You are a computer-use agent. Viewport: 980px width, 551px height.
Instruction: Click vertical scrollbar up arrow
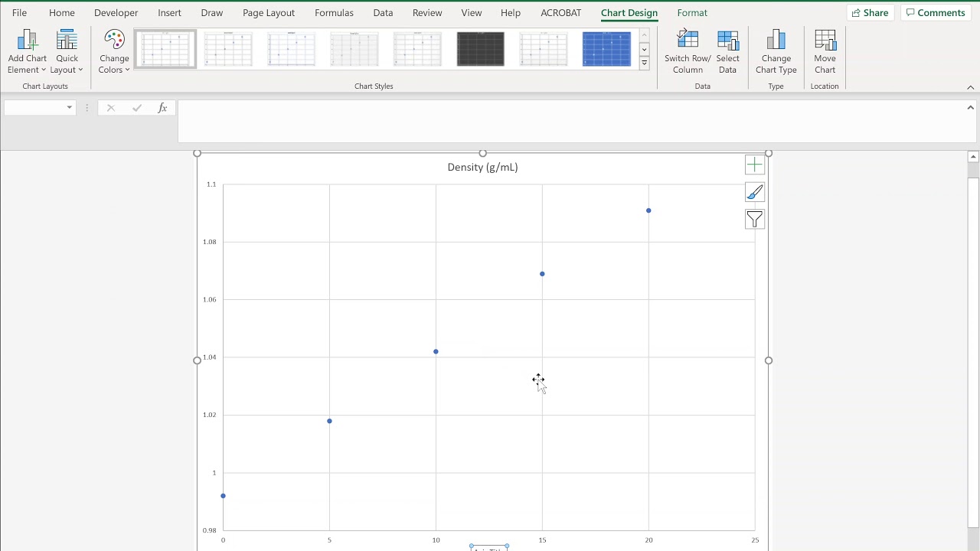[x=973, y=157]
